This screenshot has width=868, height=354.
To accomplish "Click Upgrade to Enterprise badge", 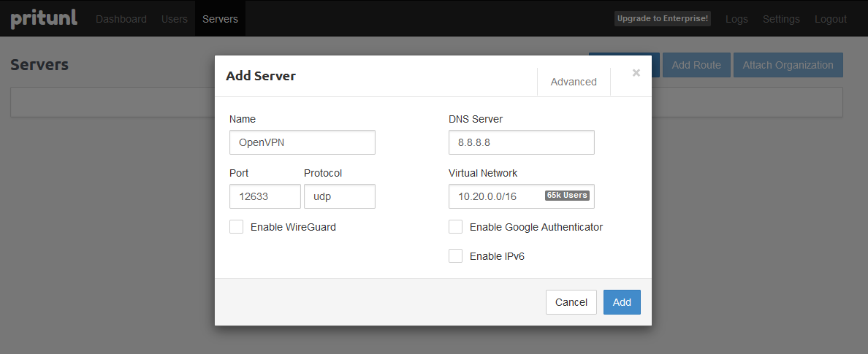I will tap(663, 18).
